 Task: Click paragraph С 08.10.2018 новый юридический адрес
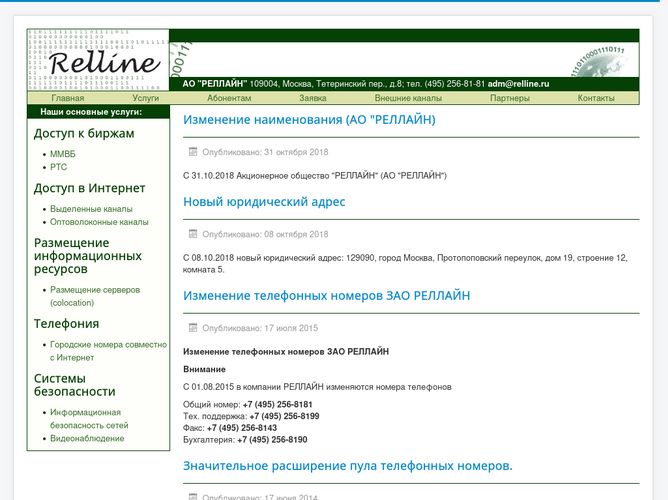tap(405, 264)
